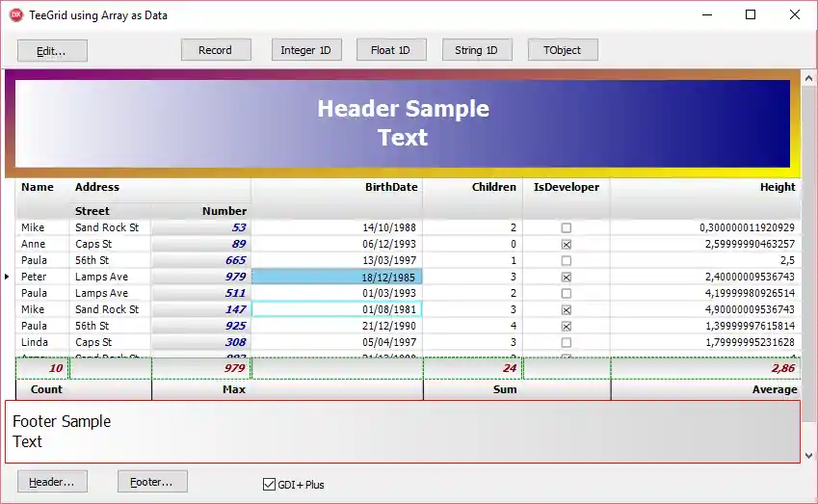Image resolution: width=818 pixels, height=504 pixels.
Task: Click the current row indicator arrow
Action: [8, 277]
